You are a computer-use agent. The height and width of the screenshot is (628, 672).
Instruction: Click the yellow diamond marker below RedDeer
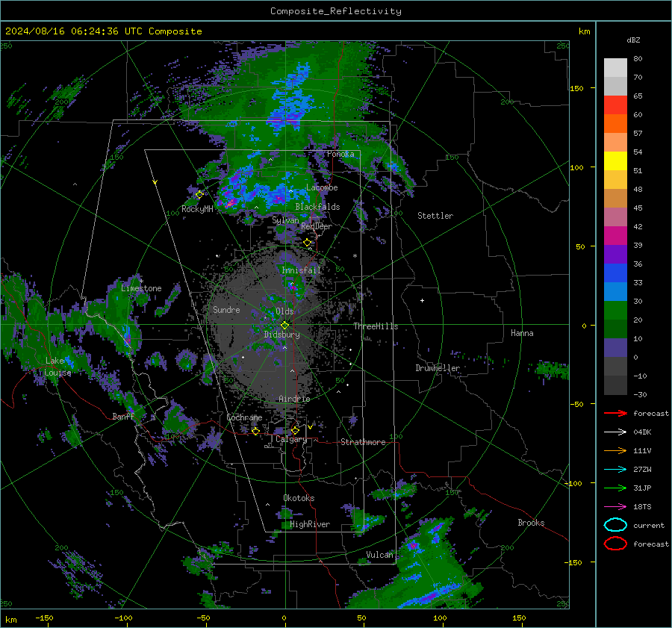[307, 243]
